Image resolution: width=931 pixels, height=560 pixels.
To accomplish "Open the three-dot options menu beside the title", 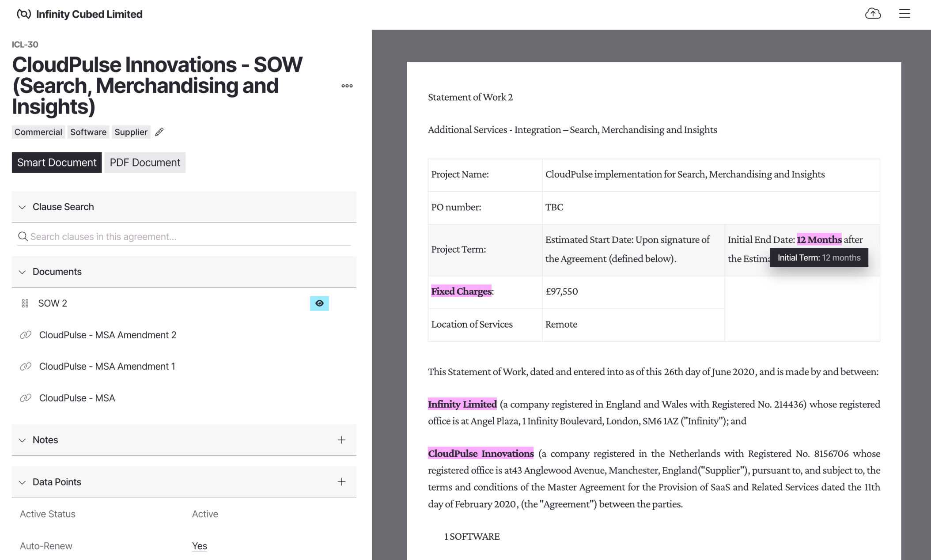I will pyautogui.click(x=347, y=86).
